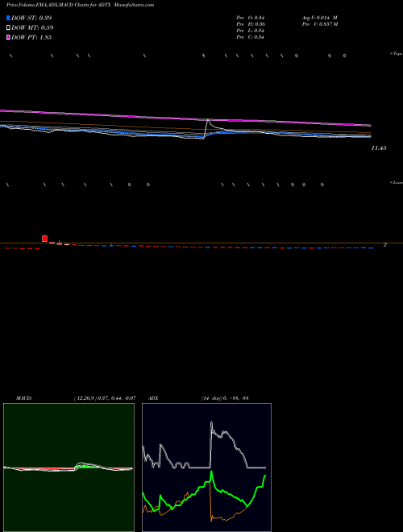The height and width of the screenshot is (532, 403).
Task: Click the magenta DOW PT legend swatch
Action: [x=9, y=37]
